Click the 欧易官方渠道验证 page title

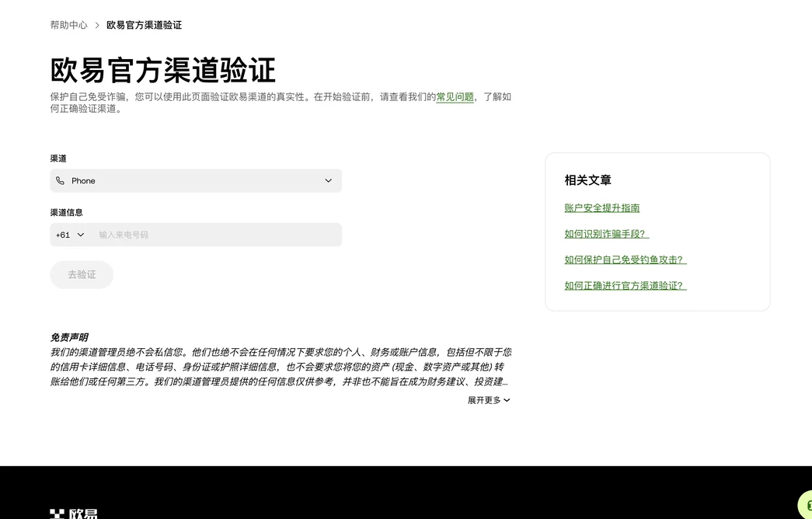[162, 71]
